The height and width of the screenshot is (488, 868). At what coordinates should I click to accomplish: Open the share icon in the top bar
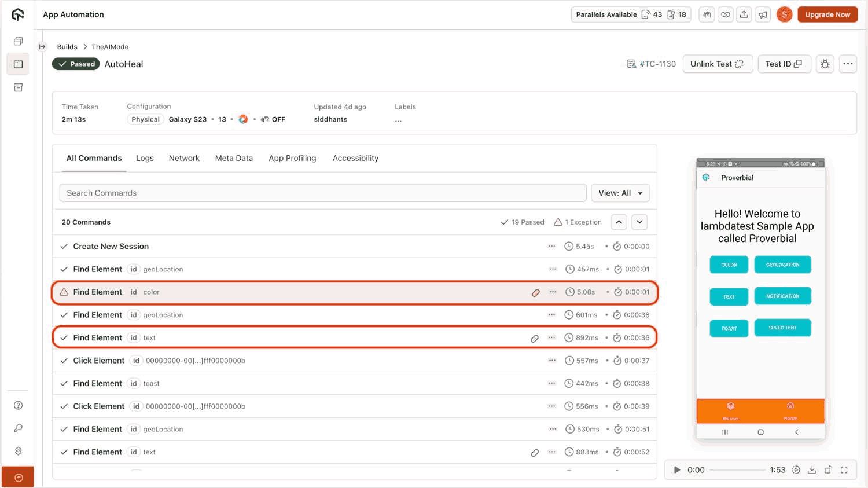(744, 14)
